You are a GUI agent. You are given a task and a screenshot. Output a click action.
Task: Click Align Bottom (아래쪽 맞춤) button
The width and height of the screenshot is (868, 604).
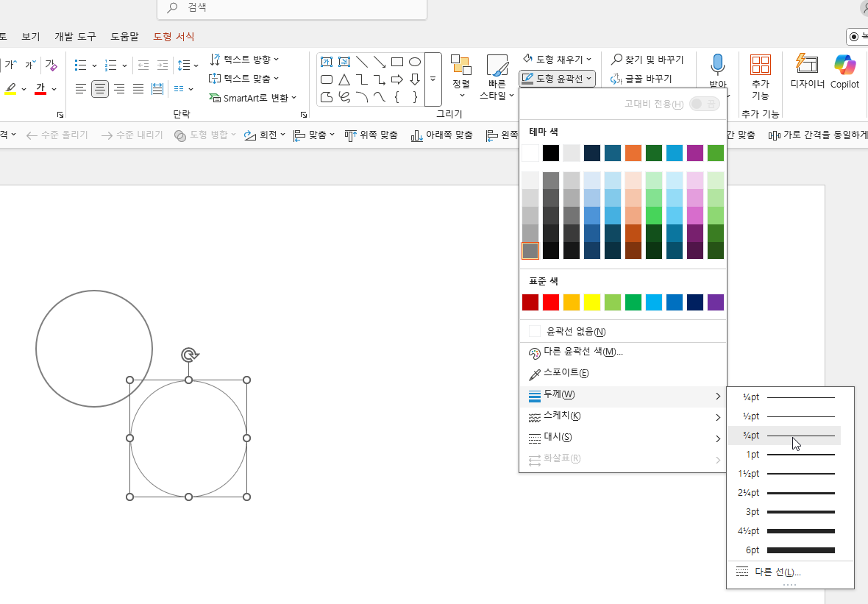tap(442, 135)
